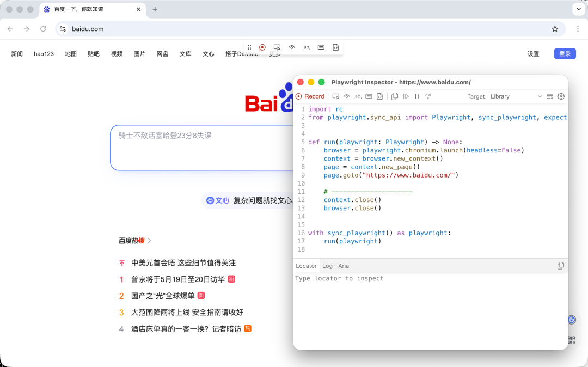Activate Pick locator icon in Inspector toolbar
Viewport: 588px width, 367px height.
click(335, 96)
